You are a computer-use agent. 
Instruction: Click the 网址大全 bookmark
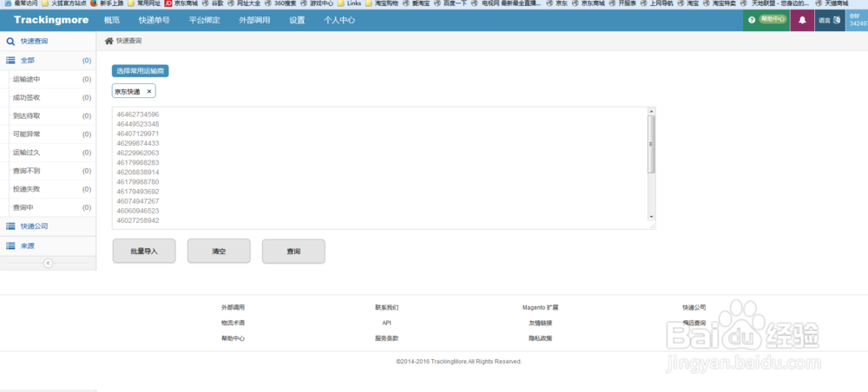(x=243, y=3)
